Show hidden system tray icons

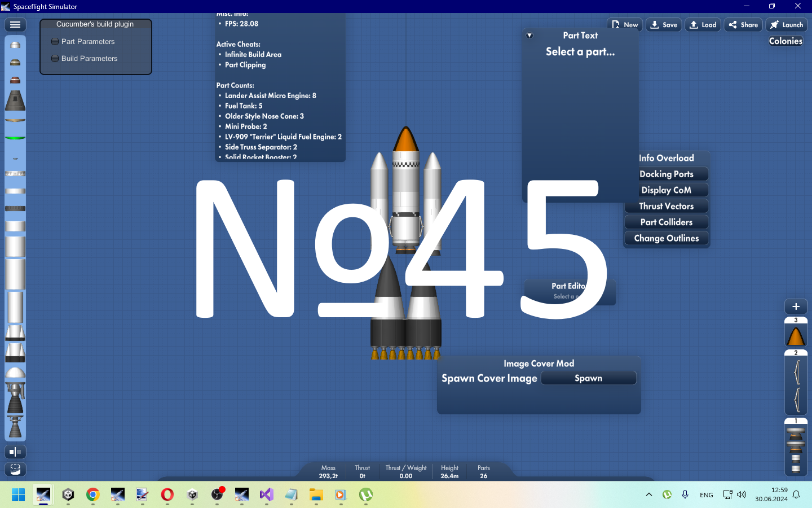pyautogui.click(x=649, y=494)
